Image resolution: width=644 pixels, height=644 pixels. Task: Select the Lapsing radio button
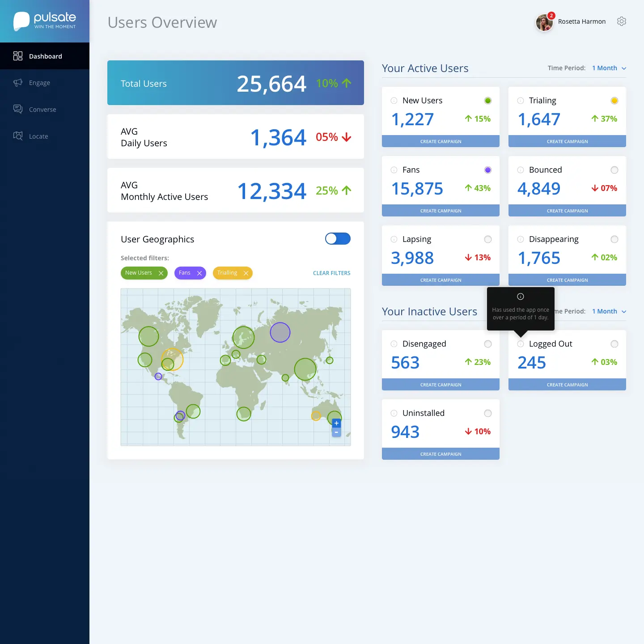(488, 239)
